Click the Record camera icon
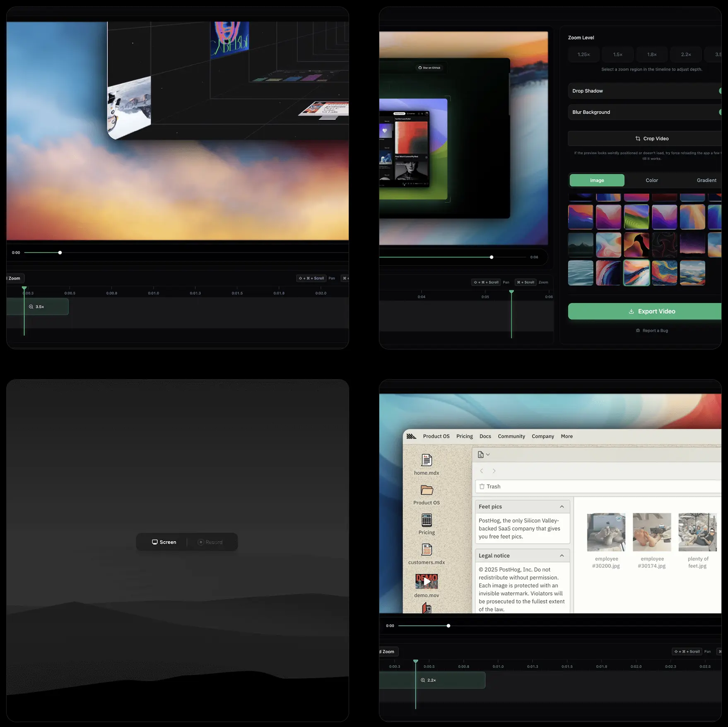 click(200, 542)
